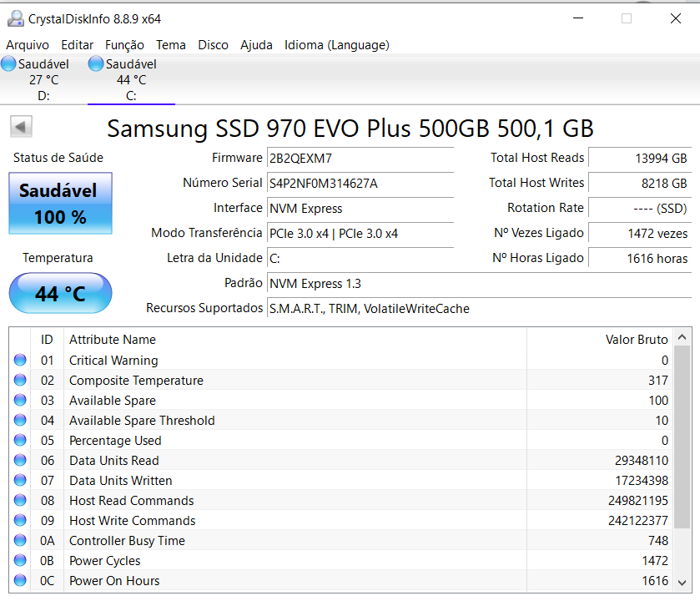Select the Power On Hours attribute name
The height and width of the screenshot is (601, 700).
click(114, 581)
